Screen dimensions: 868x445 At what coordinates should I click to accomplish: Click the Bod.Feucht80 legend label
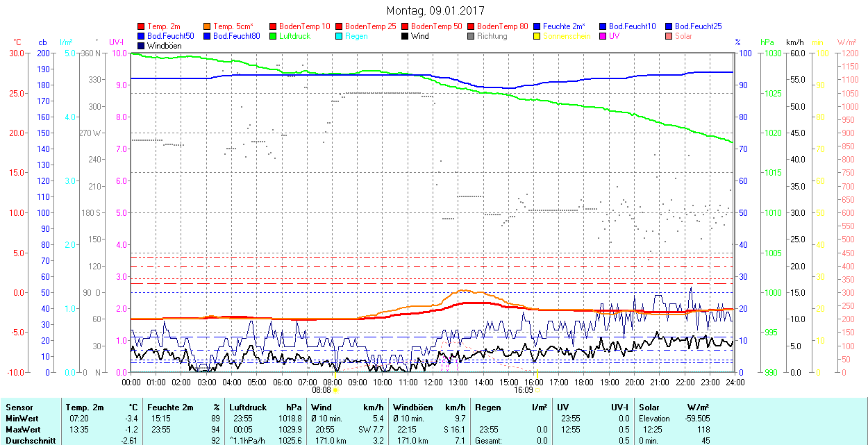tap(237, 36)
